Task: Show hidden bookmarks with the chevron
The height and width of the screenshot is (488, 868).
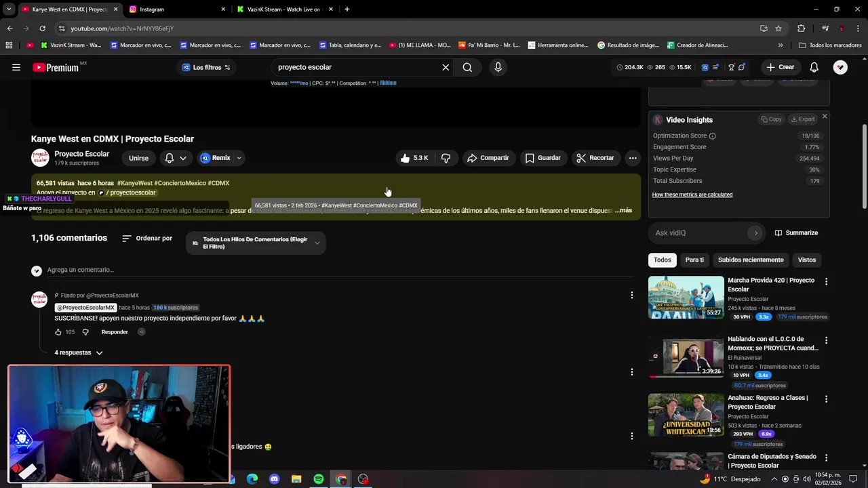Action: click(781, 45)
